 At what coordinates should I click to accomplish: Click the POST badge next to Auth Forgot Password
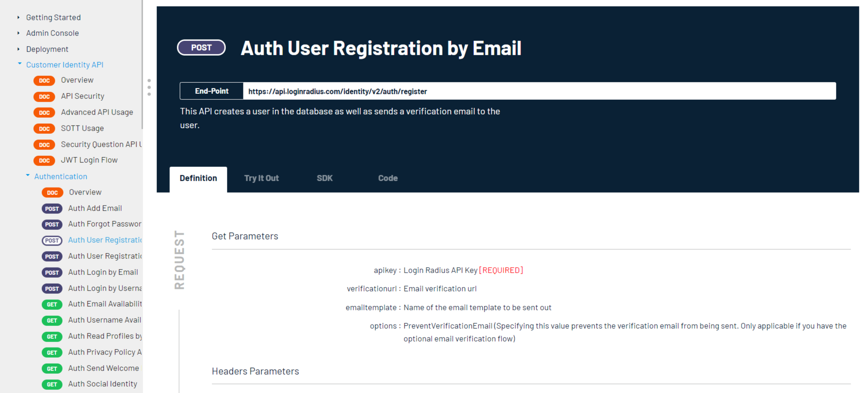click(52, 225)
